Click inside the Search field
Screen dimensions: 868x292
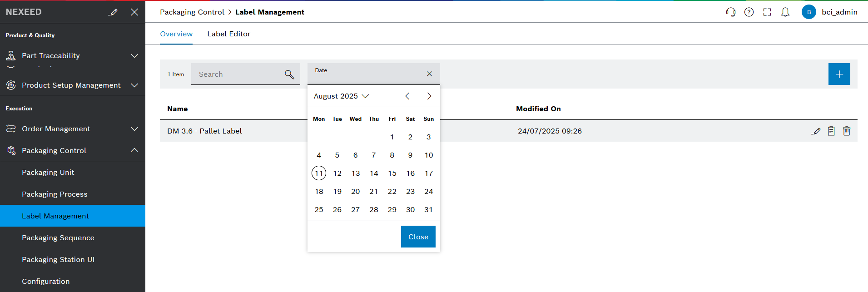tap(236, 74)
